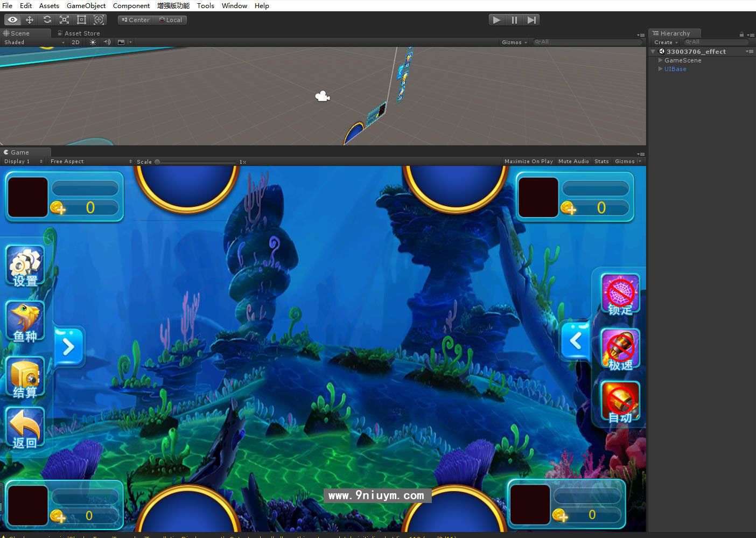
Task: Toggle Mute Audio
Action: 573,162
